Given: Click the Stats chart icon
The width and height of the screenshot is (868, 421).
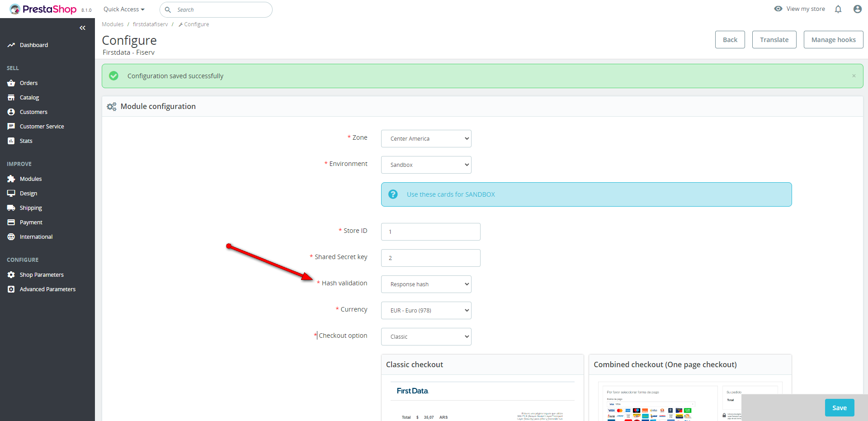Looking at the screenshot, I should pos(11,141).
